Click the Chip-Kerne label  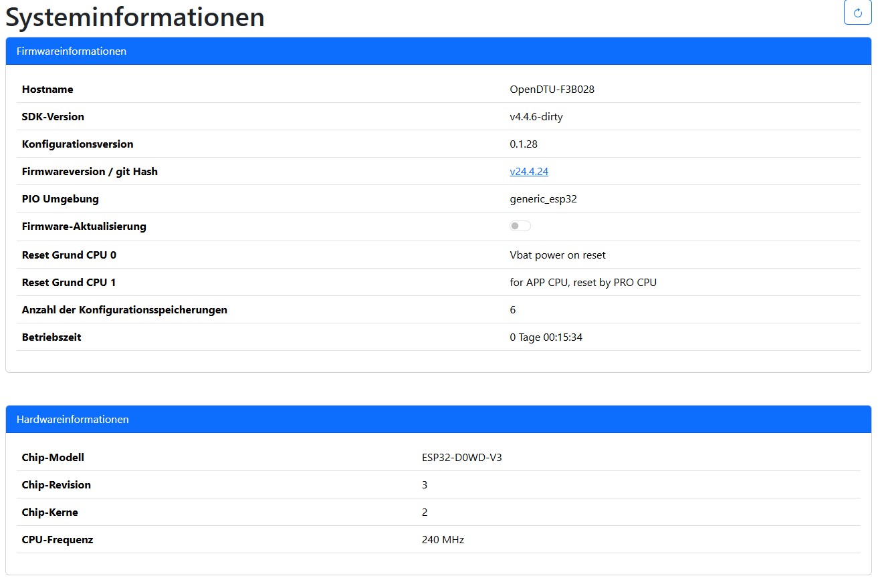point(49,512)
